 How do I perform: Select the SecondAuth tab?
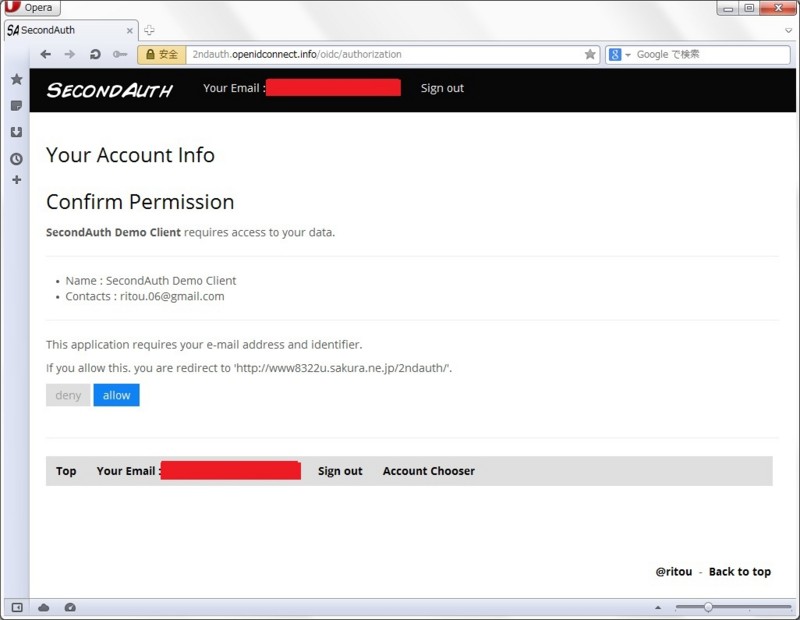71,30
